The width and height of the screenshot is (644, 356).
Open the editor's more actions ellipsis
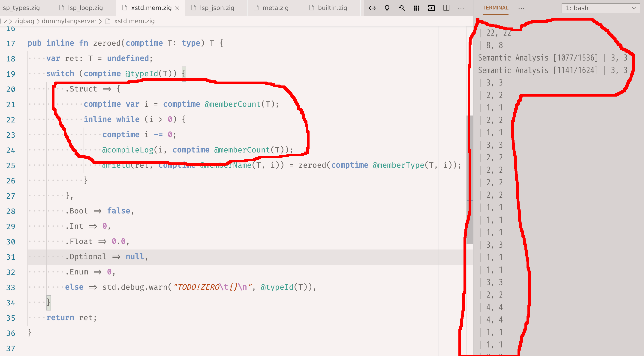pos(461,8)
